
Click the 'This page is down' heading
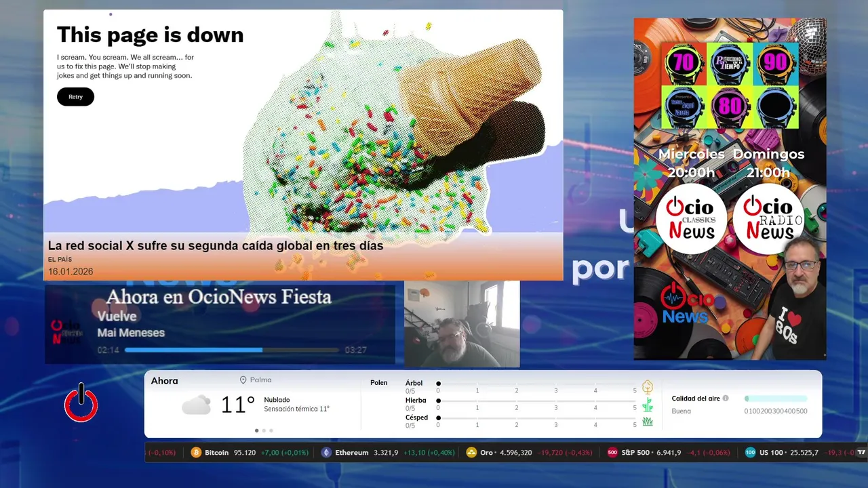click(150, 35)
